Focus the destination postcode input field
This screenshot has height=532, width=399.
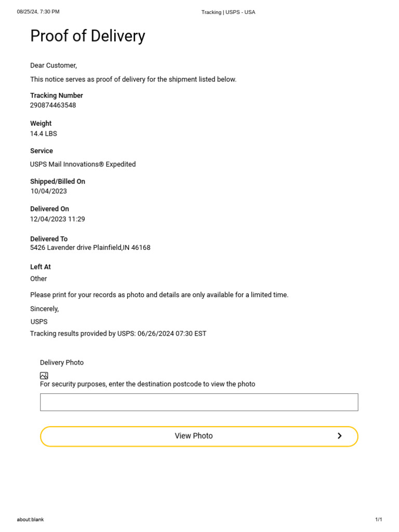199,402
